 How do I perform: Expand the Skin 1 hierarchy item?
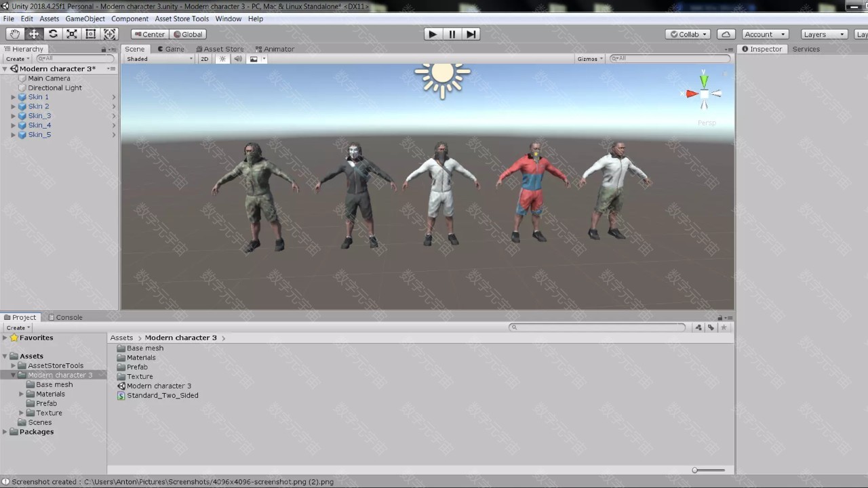[13, 97]
